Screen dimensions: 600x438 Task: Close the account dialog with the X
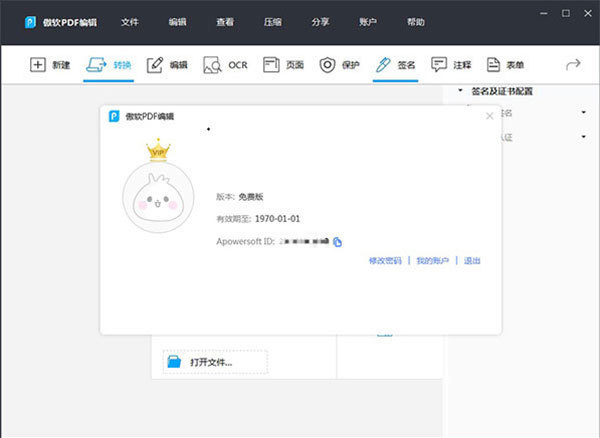coord(489,116)
